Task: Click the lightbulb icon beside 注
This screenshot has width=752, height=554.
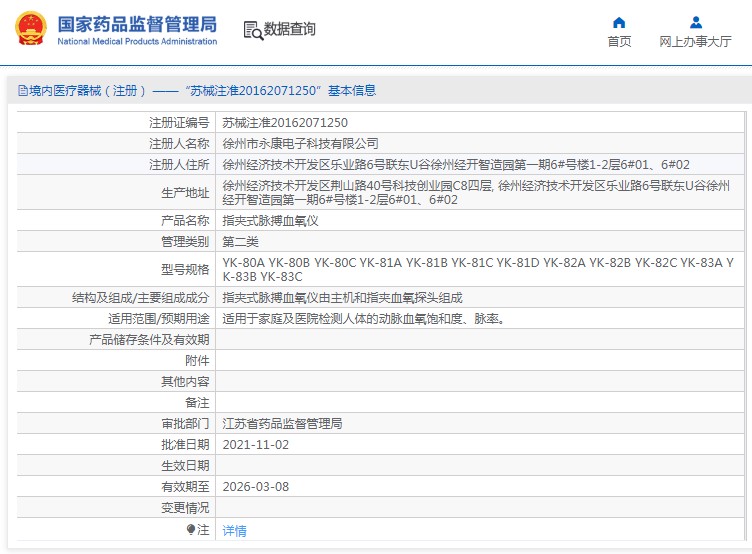Action: click(190, 529)
